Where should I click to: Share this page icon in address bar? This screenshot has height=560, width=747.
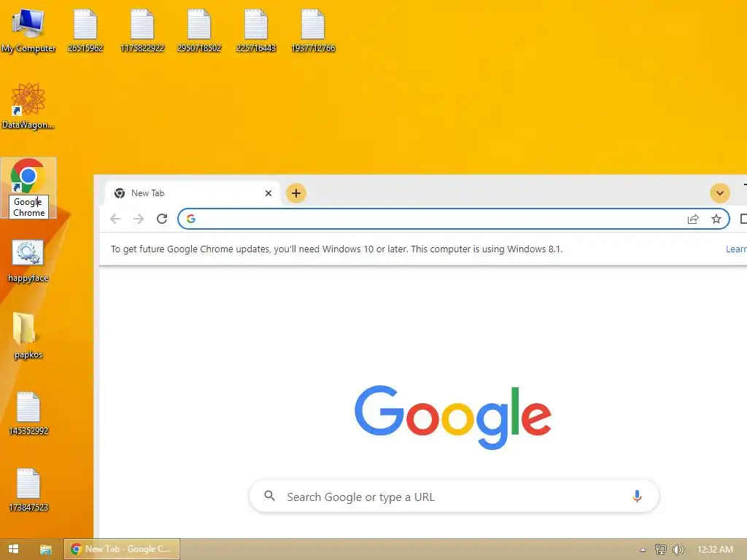pos(693,219)
